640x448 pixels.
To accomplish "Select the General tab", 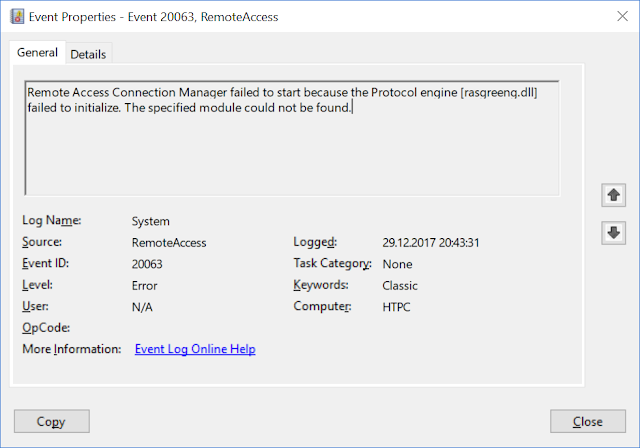I will [x=37, y=52].
